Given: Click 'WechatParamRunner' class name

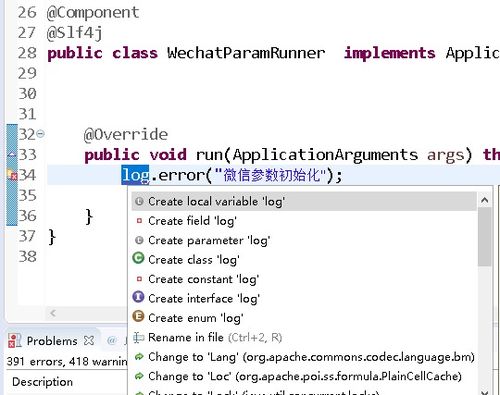Looking at the screenshot, I should 246,53.
